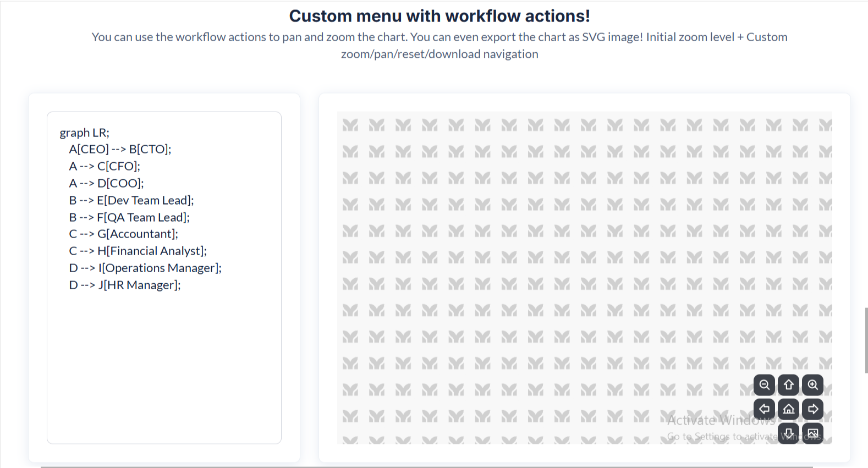868x468 pixels.
Task: Click the 'A --> D[COO];' code line
Action: point(106,183)
